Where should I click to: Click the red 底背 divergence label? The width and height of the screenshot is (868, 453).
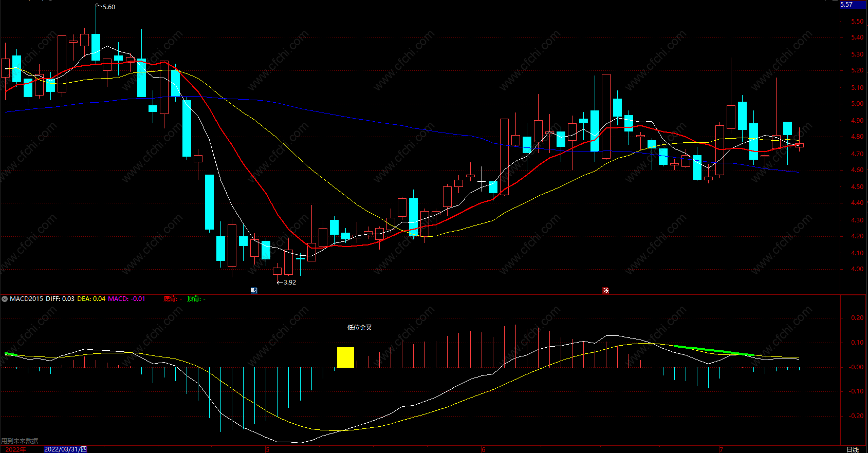[x=173, y=299]
